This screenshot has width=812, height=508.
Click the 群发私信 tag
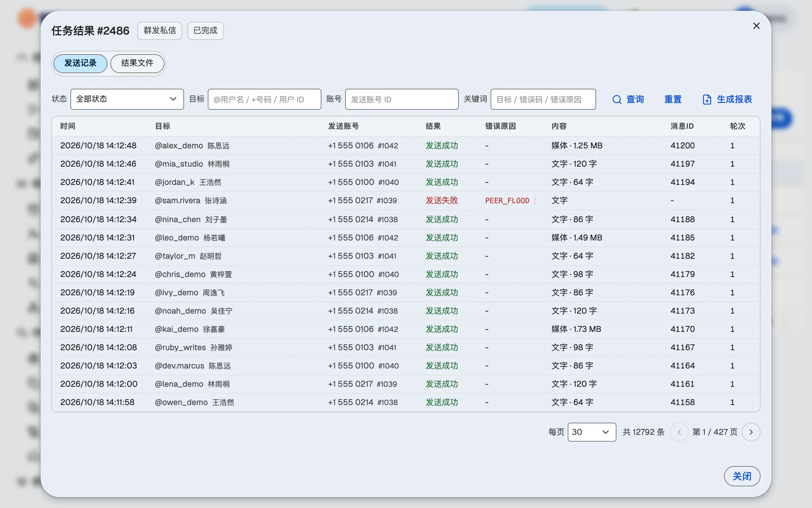point(160,31)
